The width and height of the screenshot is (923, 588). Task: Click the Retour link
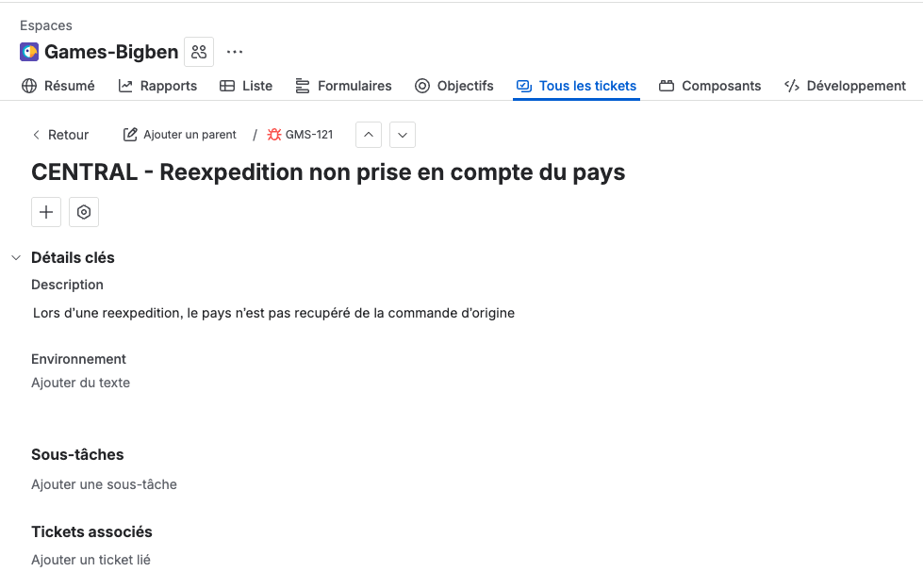61,135
